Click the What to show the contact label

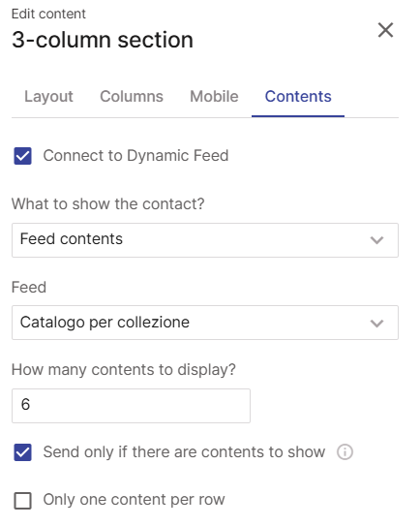108,203
